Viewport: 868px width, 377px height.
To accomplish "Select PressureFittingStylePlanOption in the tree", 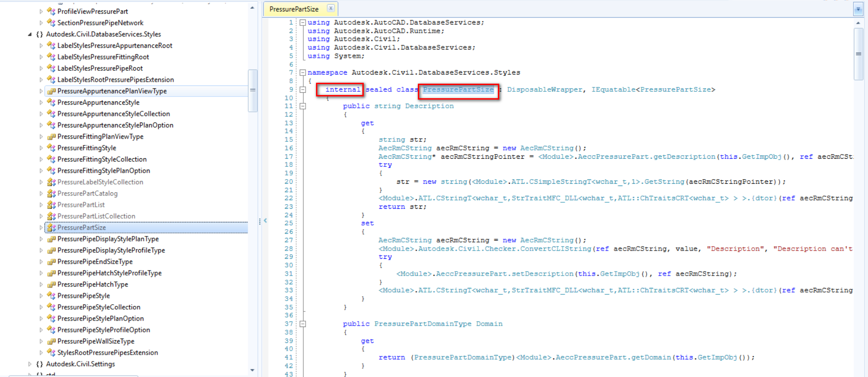I will click(x=104, y=171).
